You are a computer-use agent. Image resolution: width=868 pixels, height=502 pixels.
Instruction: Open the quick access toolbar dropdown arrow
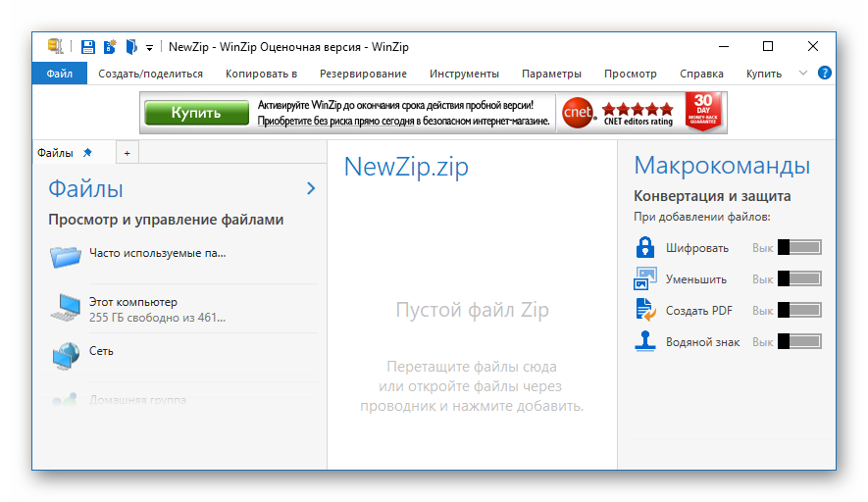[149, 48]
